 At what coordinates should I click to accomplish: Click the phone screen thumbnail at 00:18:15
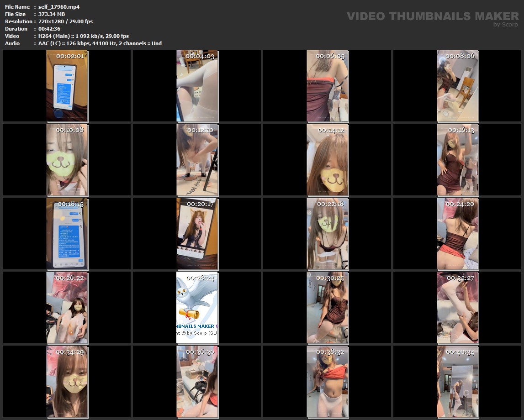[67, 234]
